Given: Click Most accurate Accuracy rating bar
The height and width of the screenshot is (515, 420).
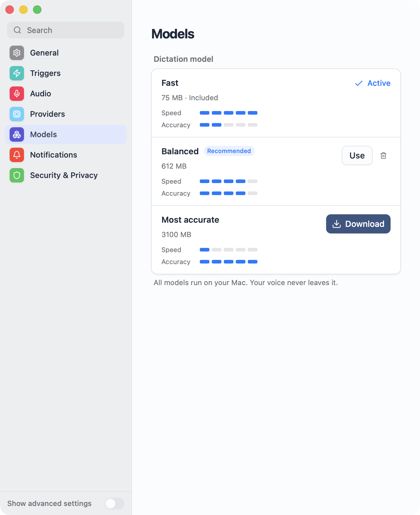Looking at the screenshot, I should tap(229, 262).
